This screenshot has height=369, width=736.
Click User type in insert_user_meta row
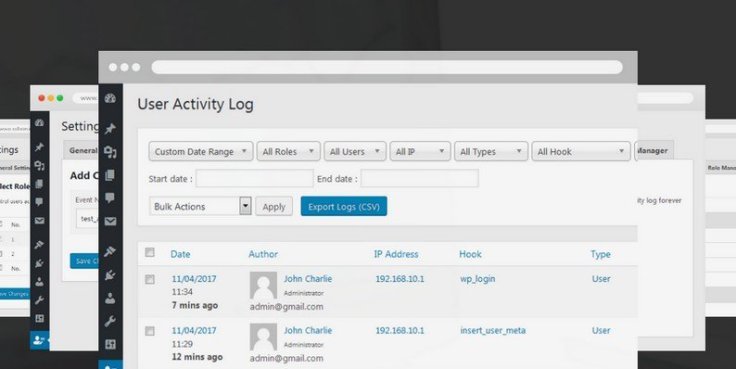601,330
